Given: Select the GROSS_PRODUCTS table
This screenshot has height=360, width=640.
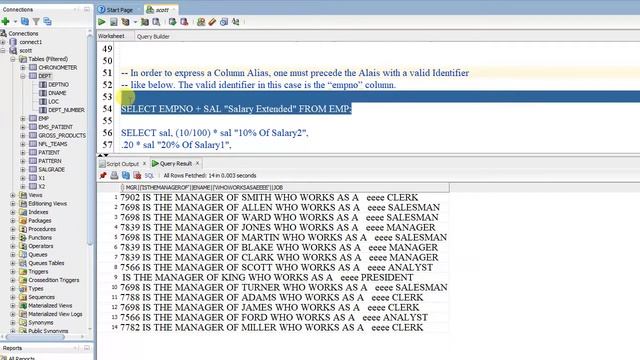Looking at the screenshot, I should pyautogui.click(x=62, y=136).
